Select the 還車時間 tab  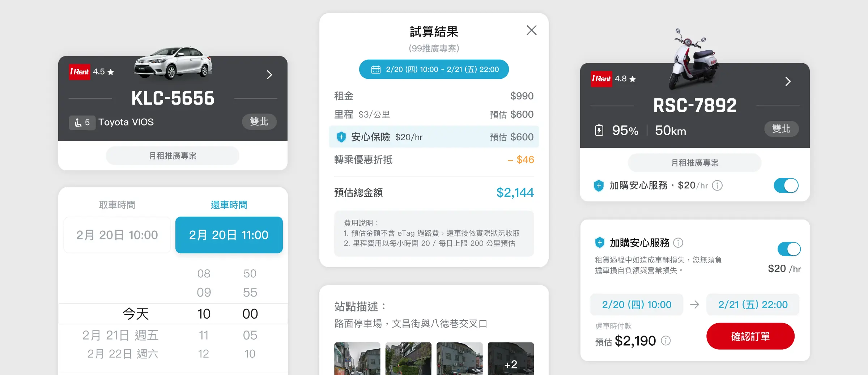pyautogui.click(x=229, y=205)
